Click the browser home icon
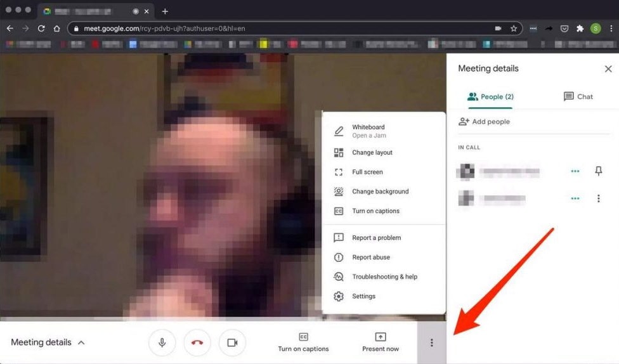This screenshot has width=619, height=364. click(57, 29)
